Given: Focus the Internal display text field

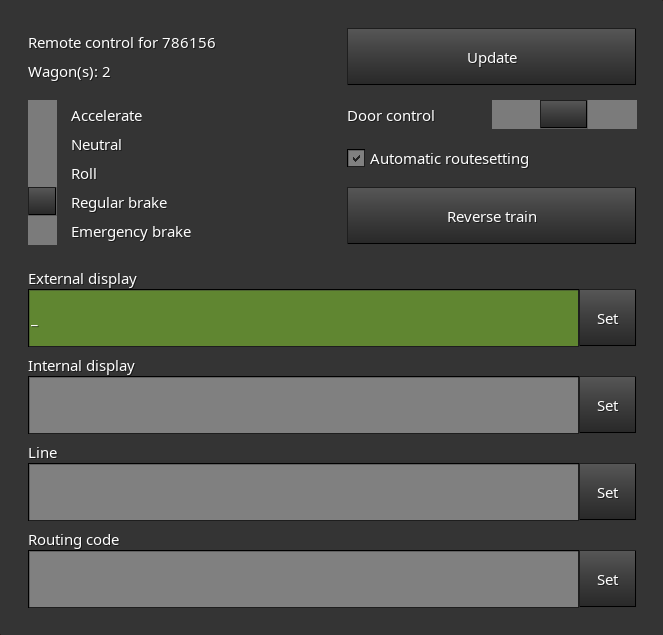Looking at the screenshot, I should (x=303, y=406).
